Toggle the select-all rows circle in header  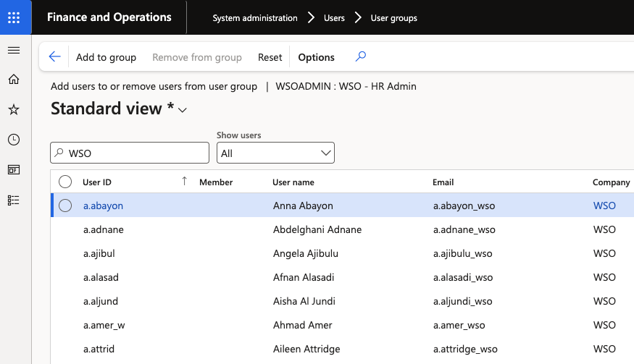65,182
